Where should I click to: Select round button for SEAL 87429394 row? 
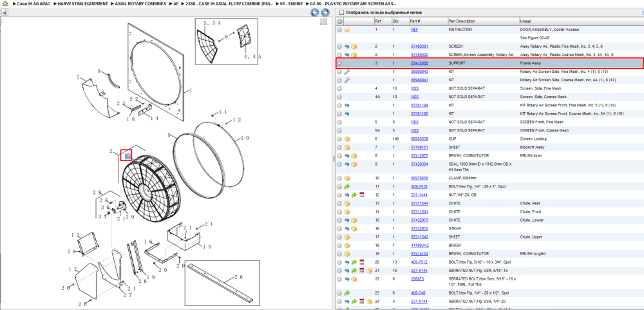coord(339,164)
